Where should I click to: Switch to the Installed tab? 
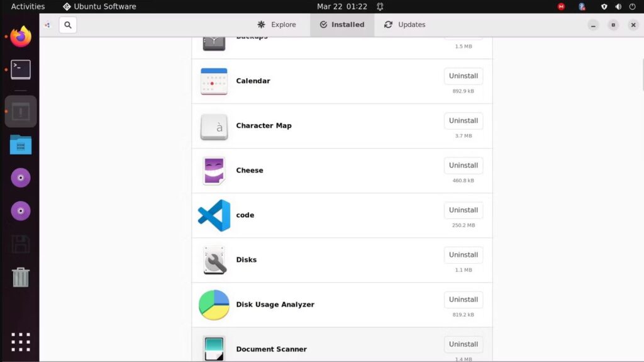(x=342, y=25)
